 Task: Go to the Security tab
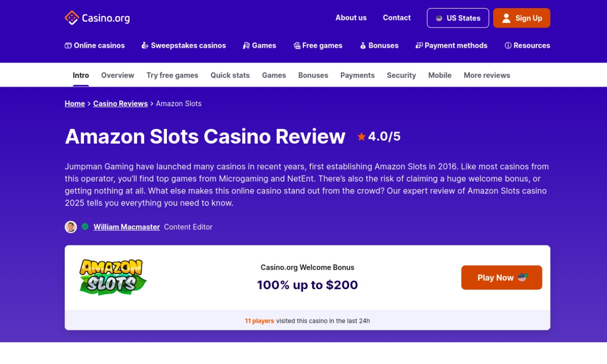pos(401,75)
